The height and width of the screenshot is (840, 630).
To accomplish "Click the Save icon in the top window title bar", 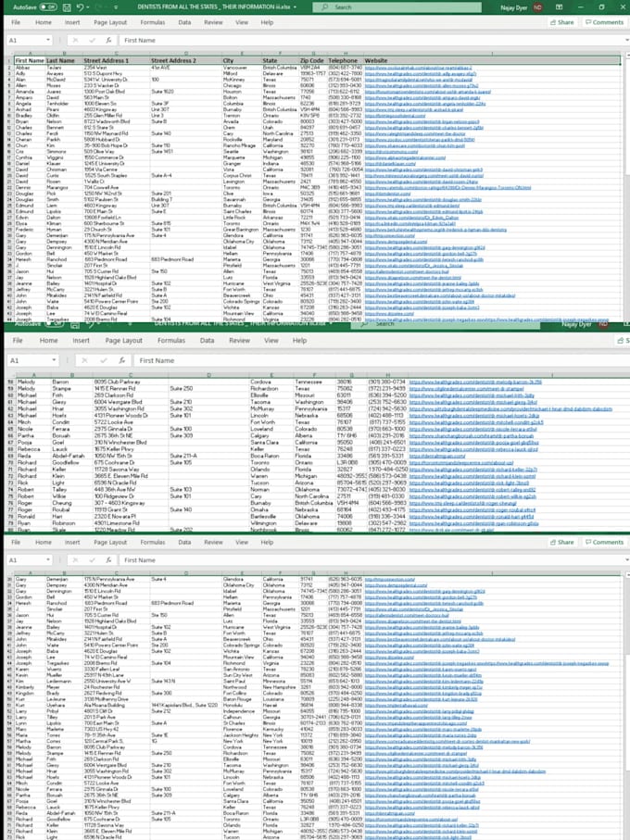I will 67,7.
